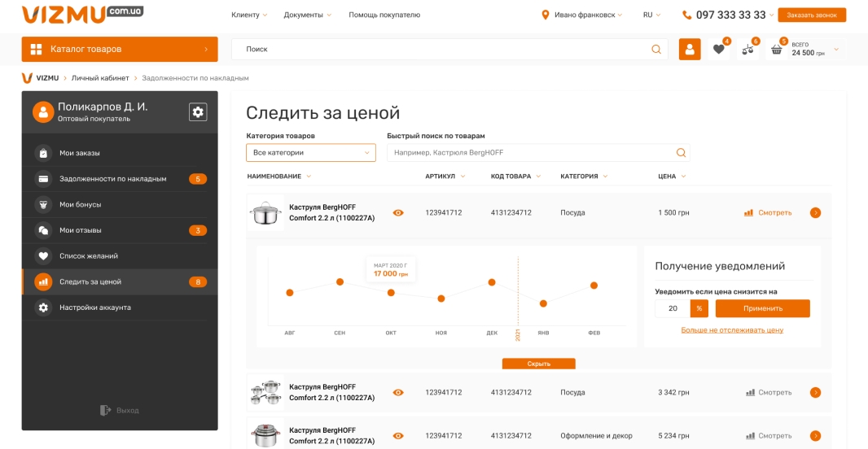Click the Скрыть button under the chart
Image resolution: width=868 pixels, height=449 pixels.
pos(538,364)
